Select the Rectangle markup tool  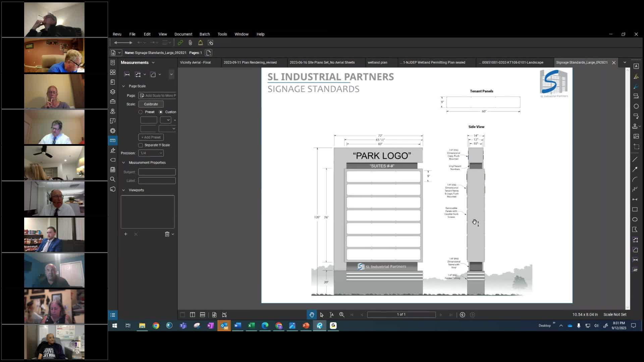point(635,209)
